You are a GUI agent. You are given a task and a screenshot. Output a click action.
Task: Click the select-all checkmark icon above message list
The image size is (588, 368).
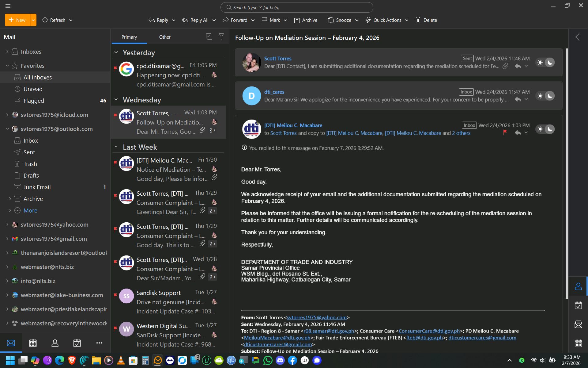209,37
